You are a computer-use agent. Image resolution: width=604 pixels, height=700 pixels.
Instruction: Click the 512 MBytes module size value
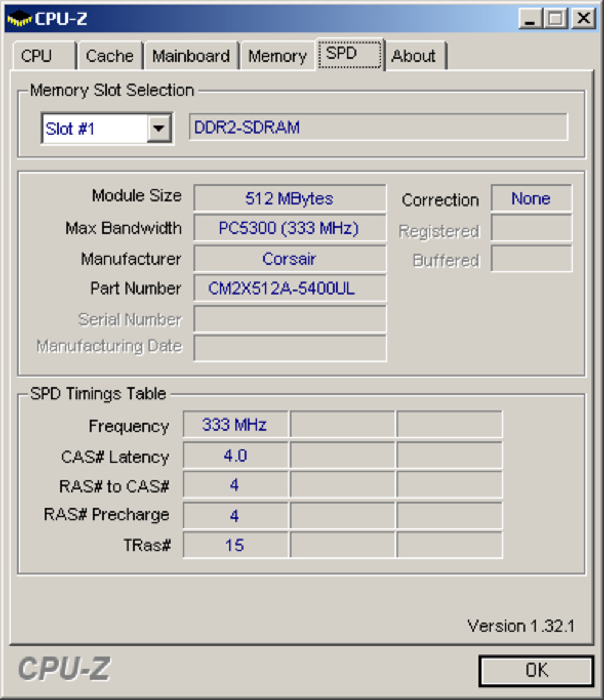(290, 198)
